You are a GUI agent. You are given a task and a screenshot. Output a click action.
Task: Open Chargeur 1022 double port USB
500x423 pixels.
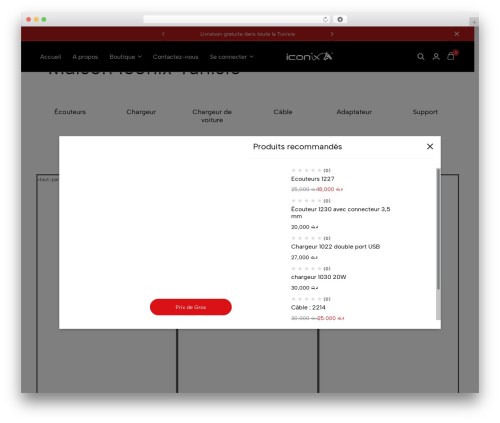[335, 247]
